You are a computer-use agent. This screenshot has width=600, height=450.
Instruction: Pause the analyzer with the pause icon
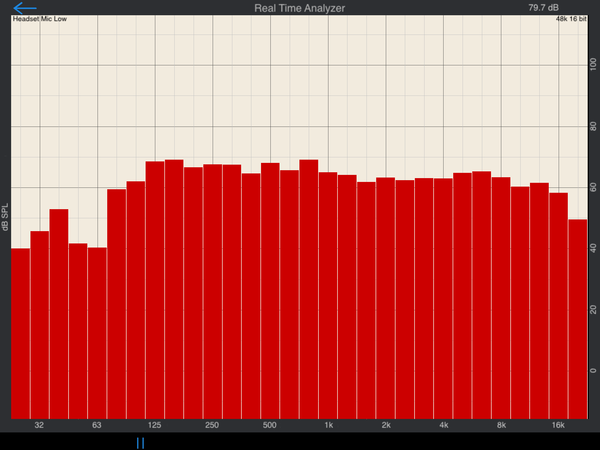pos(140,443)
